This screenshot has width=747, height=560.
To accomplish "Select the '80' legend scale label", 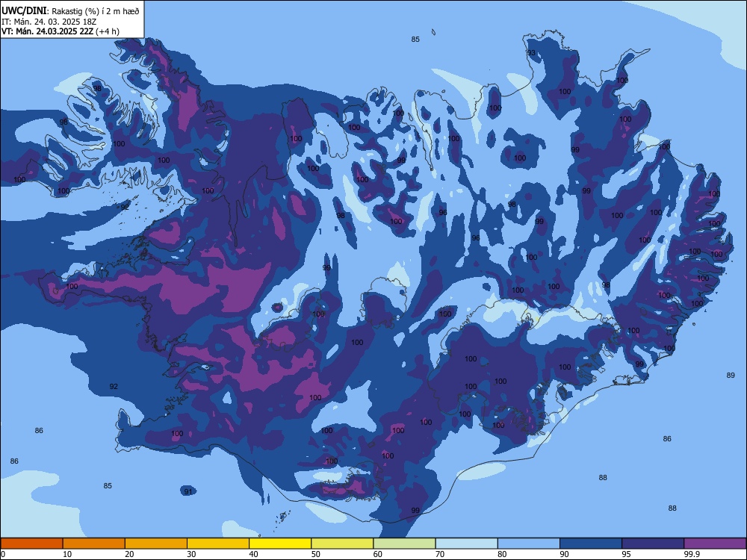I will click(502, 554).
